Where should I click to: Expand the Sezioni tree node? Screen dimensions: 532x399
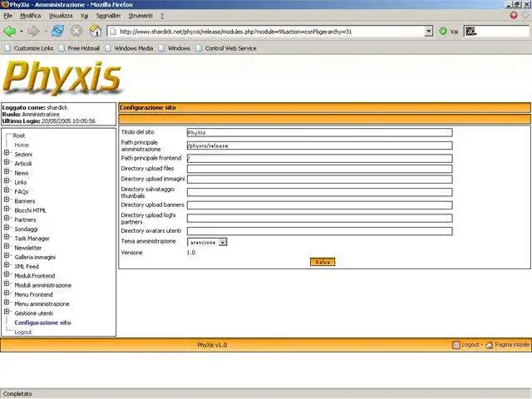[x=7, y=153]
